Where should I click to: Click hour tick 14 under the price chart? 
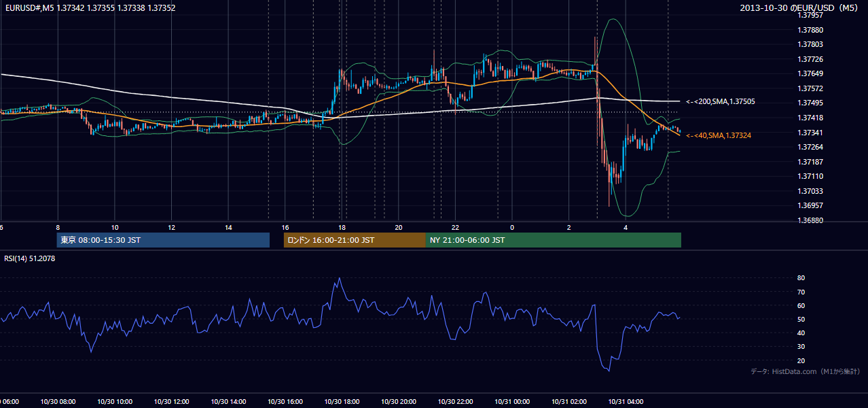[228, 227]
